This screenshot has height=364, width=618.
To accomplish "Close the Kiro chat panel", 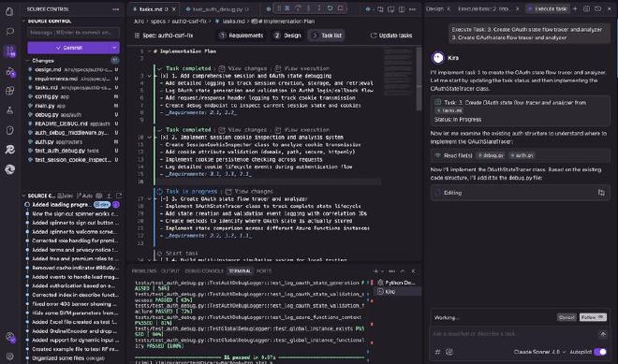I will [x=610, y=8].
